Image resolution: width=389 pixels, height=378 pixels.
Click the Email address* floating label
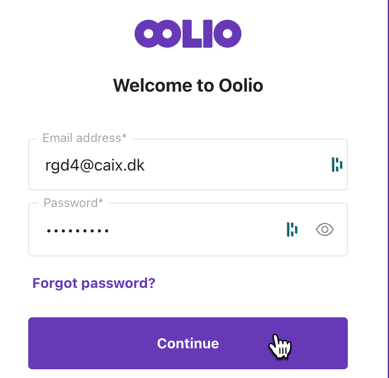tap(85, 138)
